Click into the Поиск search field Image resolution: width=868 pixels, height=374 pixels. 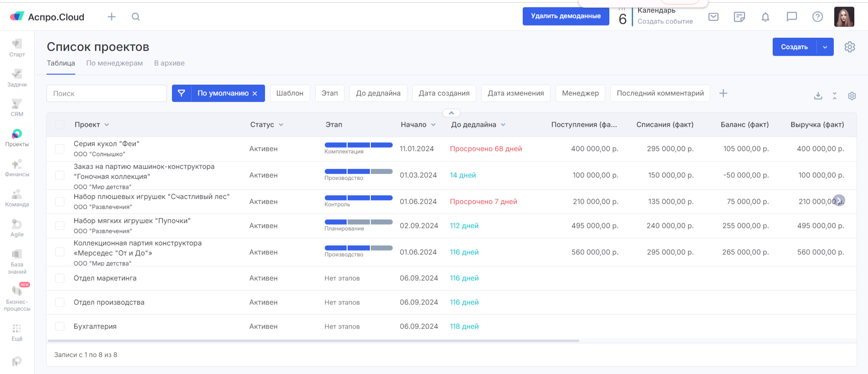point(107,93)
